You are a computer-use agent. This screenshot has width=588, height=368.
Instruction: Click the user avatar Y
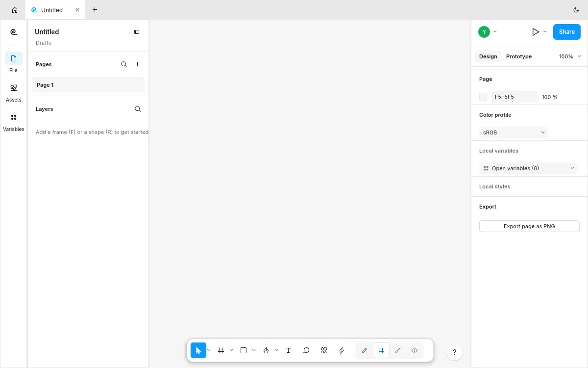pyautogui.click(x=484, y=32)
